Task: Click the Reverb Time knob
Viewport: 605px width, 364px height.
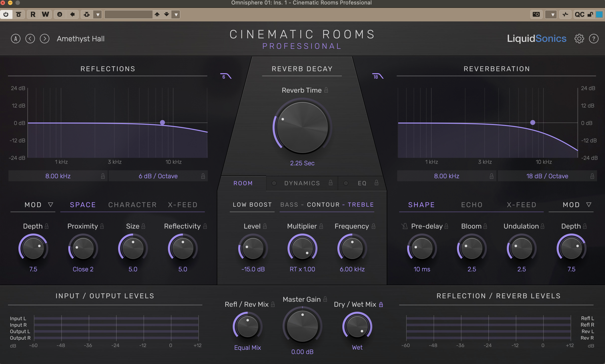Action: pos(302,127)
